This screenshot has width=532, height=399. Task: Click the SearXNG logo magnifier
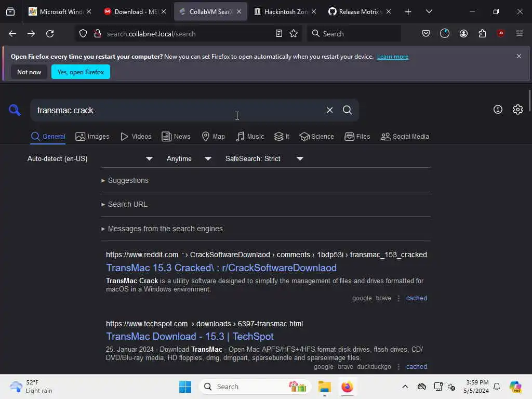15,110
